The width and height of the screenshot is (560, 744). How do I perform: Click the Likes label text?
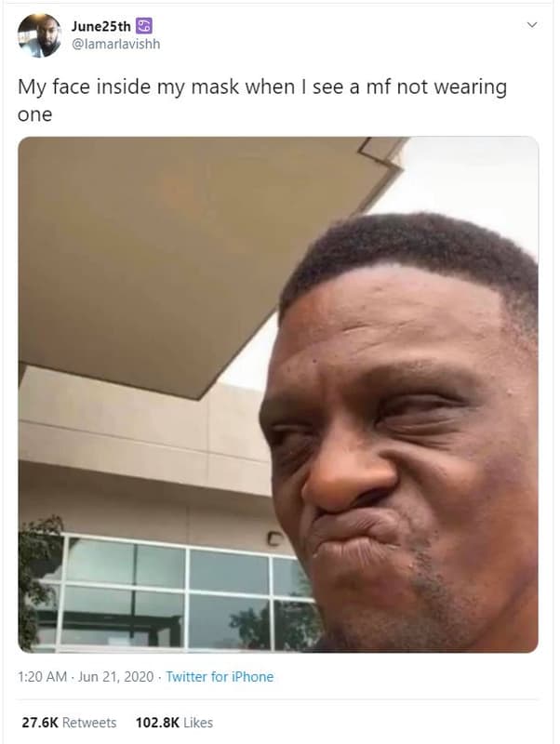[198, 723]
